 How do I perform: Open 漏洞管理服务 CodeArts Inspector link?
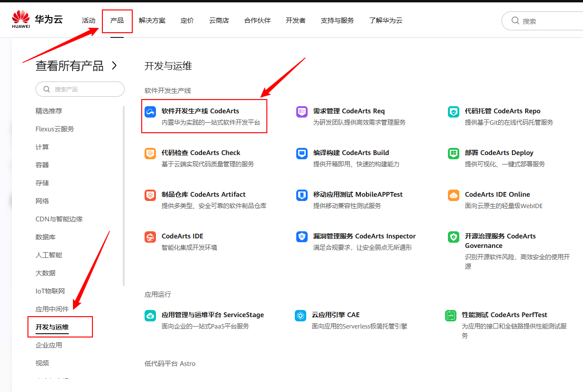click(364, 236)
